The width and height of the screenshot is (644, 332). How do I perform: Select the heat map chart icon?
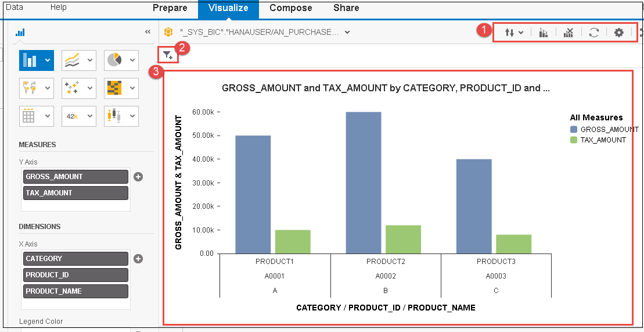114,88
